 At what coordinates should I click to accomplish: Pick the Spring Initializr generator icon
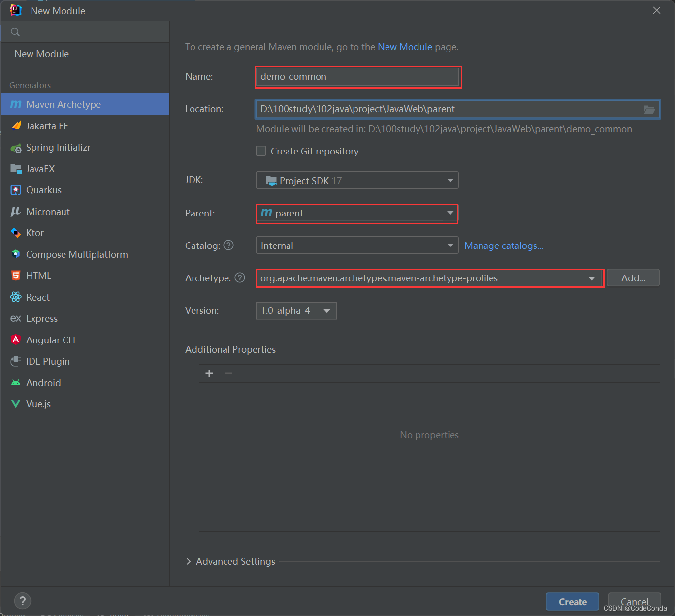[16, 148]
